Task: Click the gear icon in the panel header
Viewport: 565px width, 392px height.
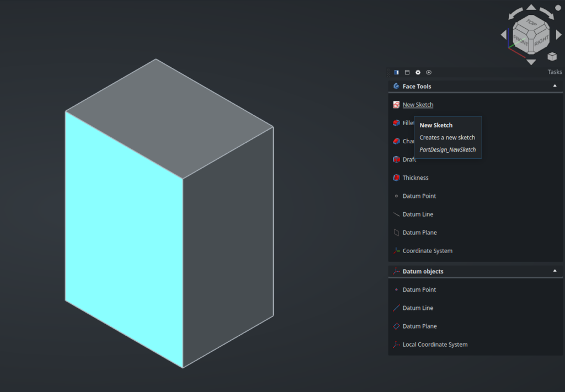Action: click(418, 72)
